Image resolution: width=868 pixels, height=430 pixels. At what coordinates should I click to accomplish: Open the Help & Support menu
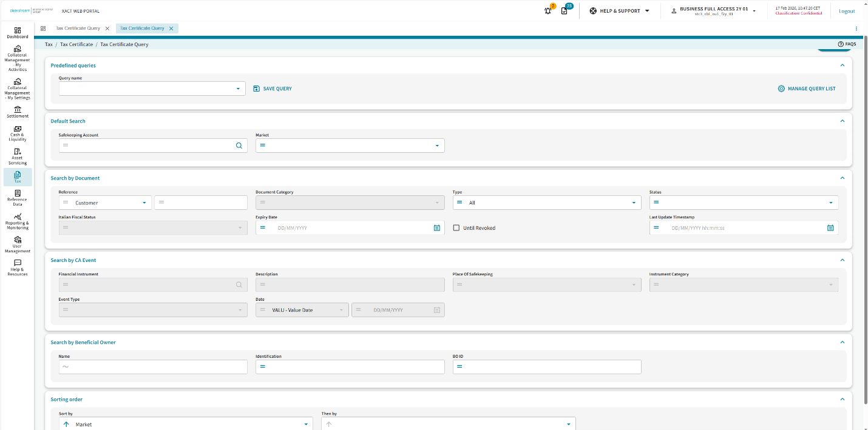coord(619,11)
